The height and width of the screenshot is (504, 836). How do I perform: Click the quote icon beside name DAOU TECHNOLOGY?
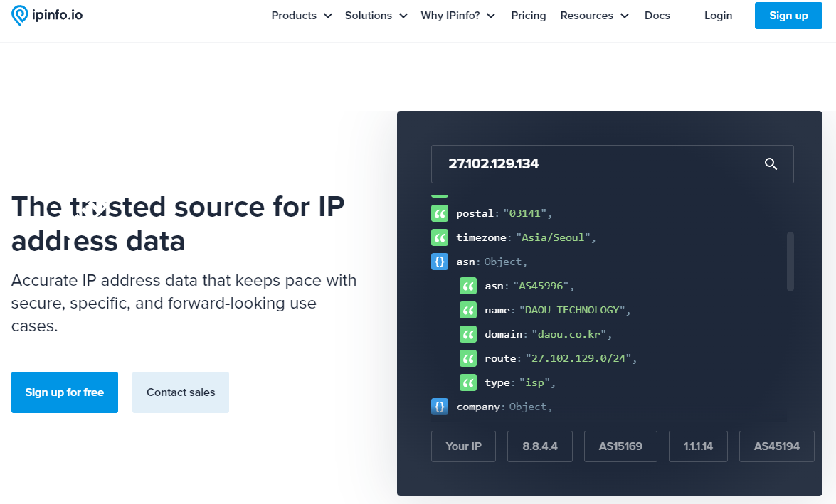(x=467, y=310)
